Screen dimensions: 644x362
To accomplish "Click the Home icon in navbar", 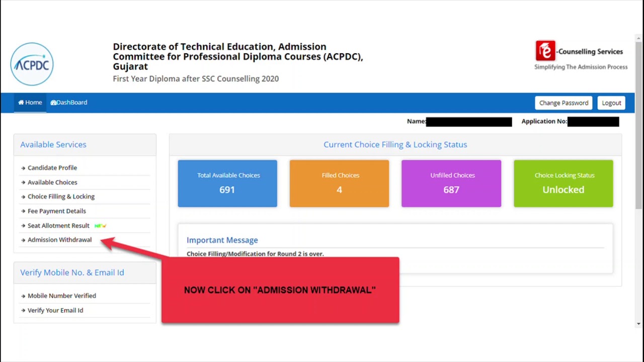I will click(x=21, y=103).
